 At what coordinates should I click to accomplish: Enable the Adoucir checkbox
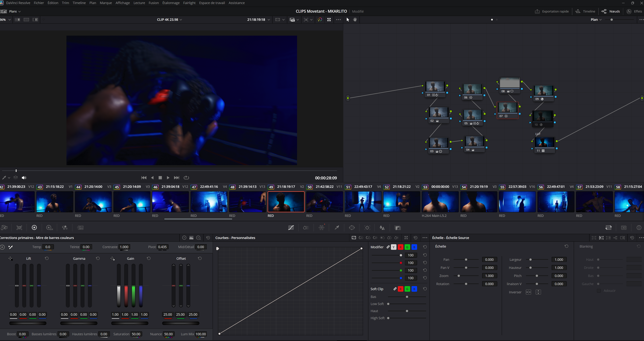click(x=599, y=291)
